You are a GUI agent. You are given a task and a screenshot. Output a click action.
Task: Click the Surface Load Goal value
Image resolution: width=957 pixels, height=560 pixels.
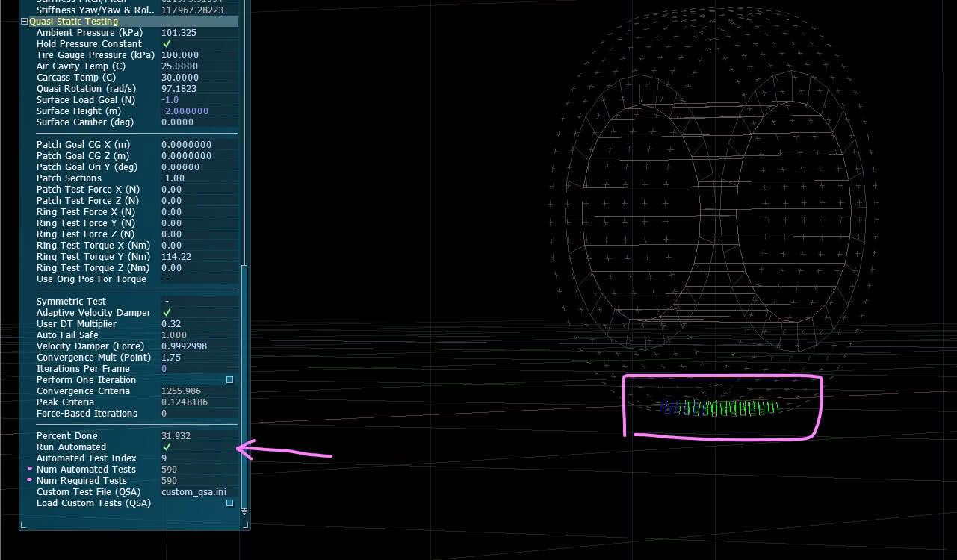[x=170, y=100]
